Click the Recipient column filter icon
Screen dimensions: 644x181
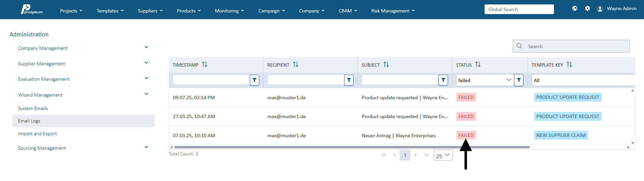[349, 80]
